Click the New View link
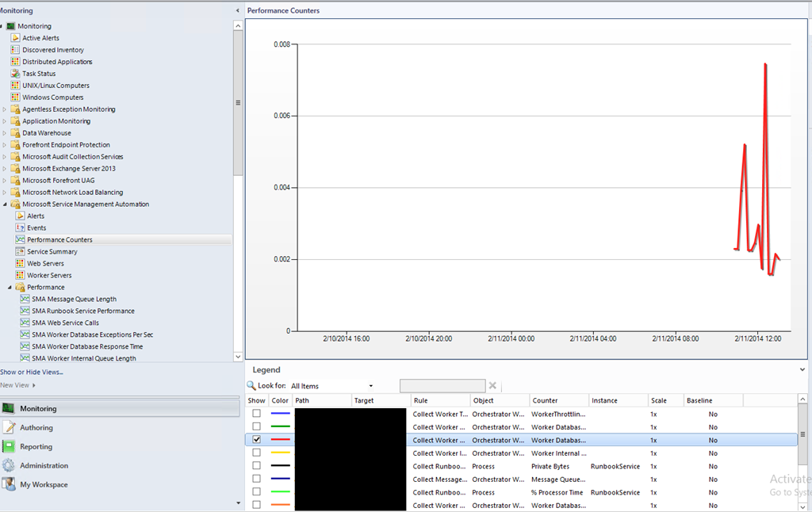 (15, 385)
